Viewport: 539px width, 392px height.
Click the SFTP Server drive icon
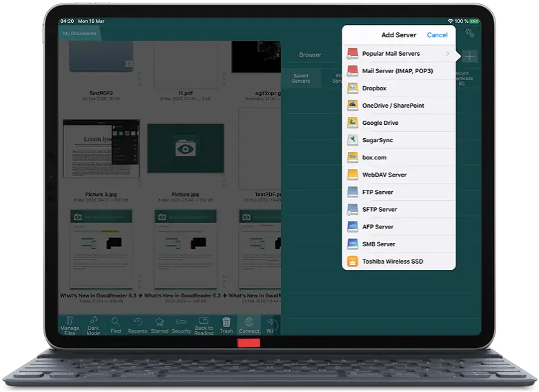[353, 209]
